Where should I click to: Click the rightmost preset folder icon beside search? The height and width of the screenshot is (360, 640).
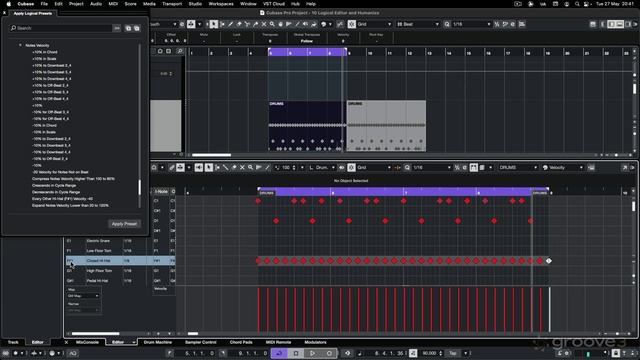(137, 28)
